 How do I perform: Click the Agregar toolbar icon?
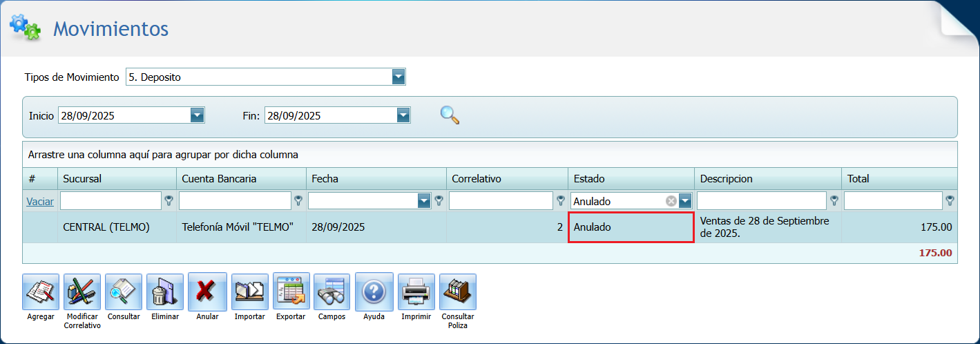point(41,292)
